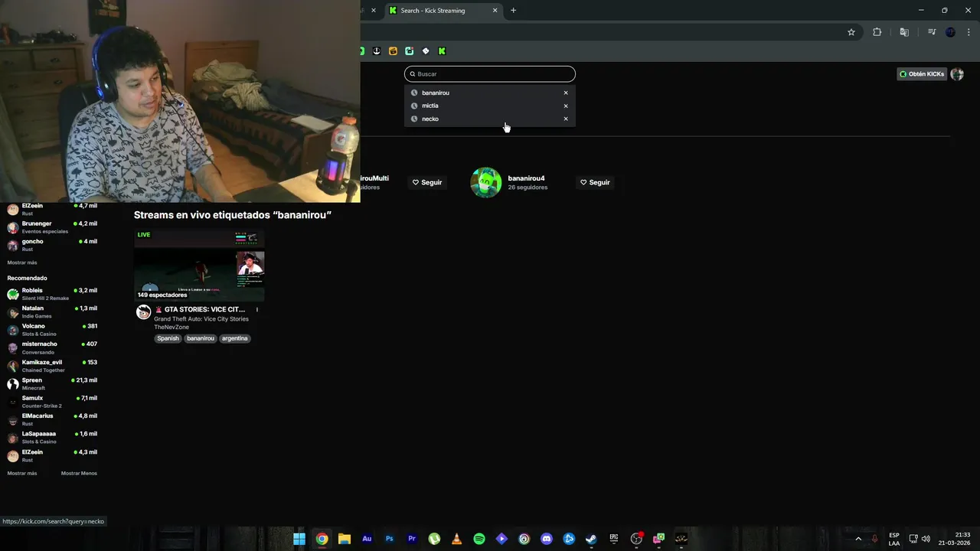Open Chrome three-dot menu
This screenshot has height=551, width=980.
point(969,32)
